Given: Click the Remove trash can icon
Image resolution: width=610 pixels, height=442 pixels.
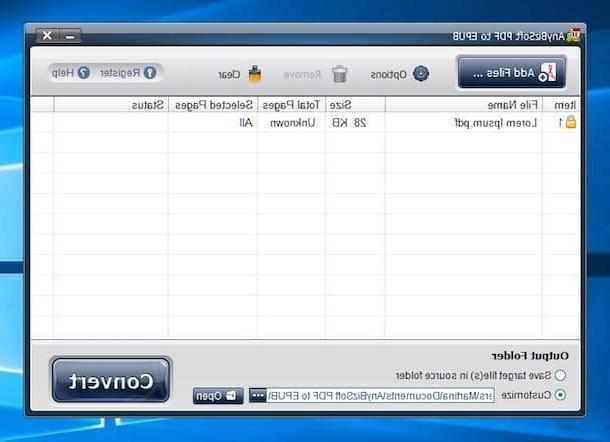Looking at the screenshot, I should tap(340, 74).
